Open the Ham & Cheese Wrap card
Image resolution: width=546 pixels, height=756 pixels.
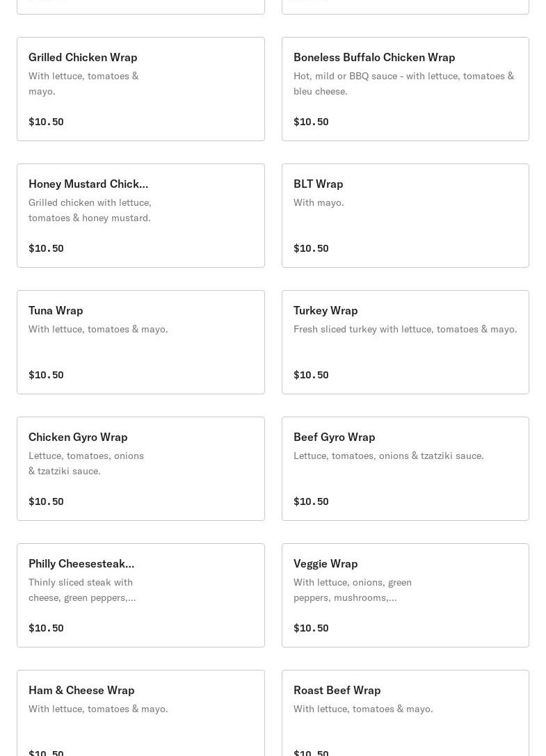pyautogui.click(x=140, y=713)
